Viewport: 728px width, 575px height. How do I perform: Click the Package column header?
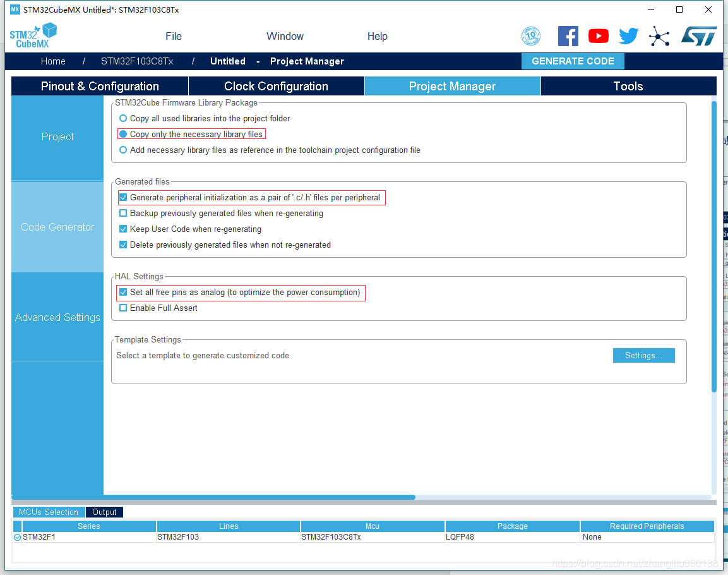[513, 526]
